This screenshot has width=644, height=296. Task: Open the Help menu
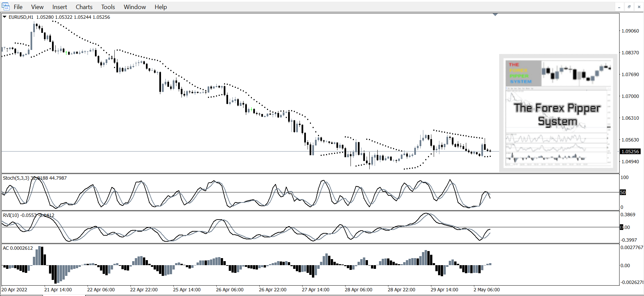[161, 7]
